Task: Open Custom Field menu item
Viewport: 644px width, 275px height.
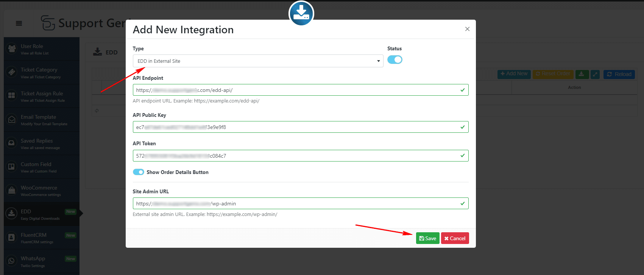Action: click(42, 167)
